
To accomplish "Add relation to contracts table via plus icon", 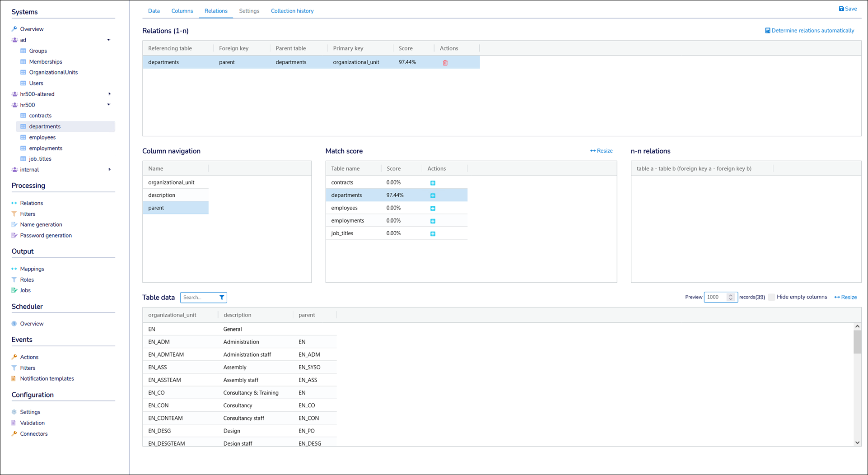I will [433, 183].
